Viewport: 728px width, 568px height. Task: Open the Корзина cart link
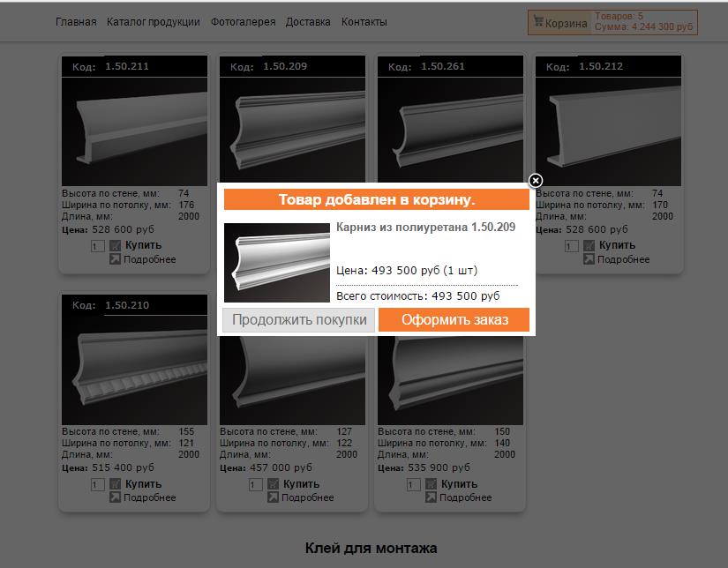click(x=566, y=23)
